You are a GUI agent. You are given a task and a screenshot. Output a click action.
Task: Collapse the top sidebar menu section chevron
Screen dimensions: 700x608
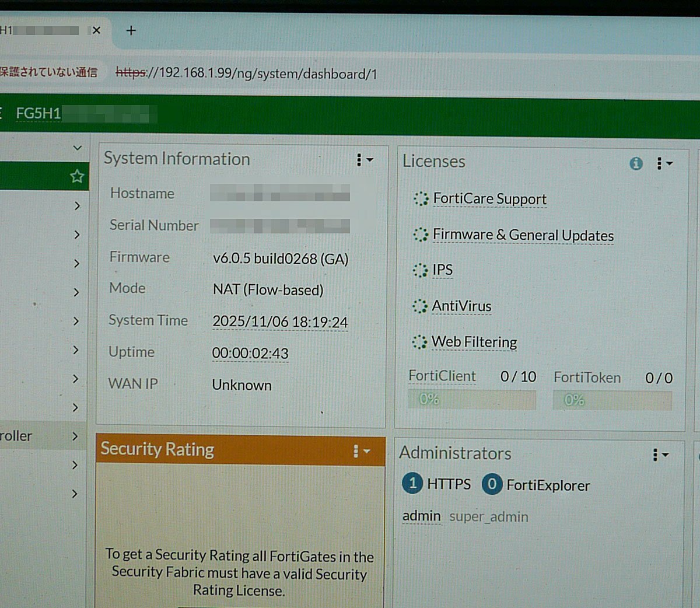tap(77, 148)
